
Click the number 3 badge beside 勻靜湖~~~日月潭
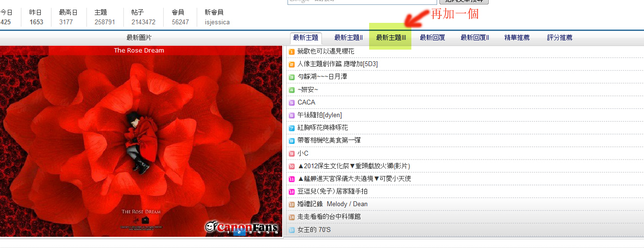(x=291, y=77)
